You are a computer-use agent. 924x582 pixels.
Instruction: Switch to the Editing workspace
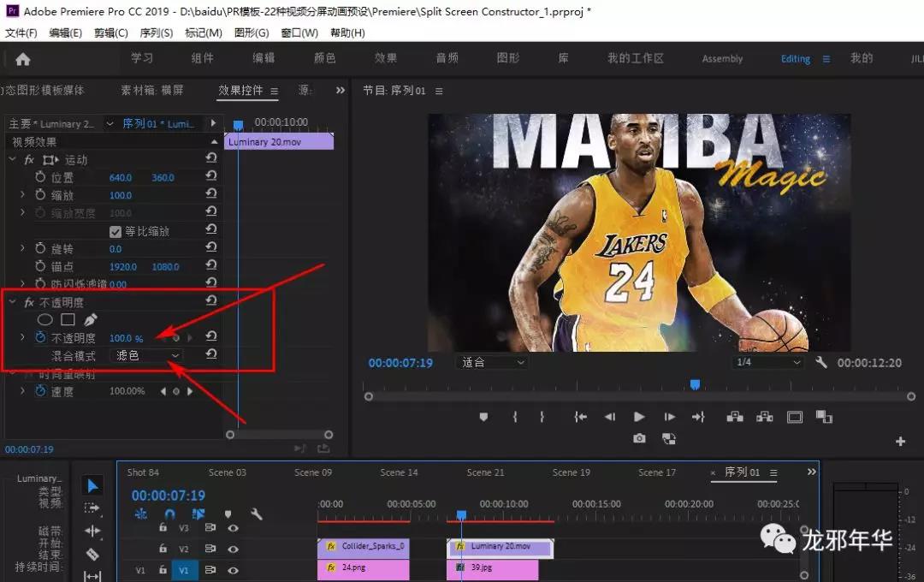795,59
